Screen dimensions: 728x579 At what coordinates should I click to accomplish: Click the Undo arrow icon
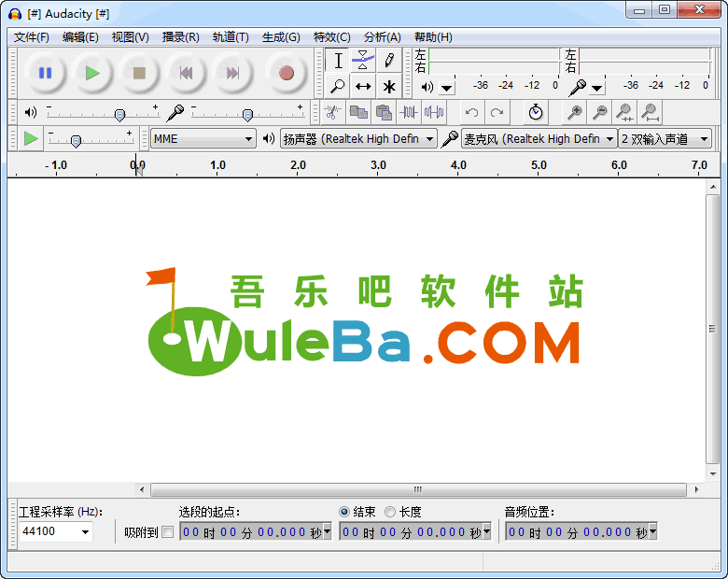472,112
